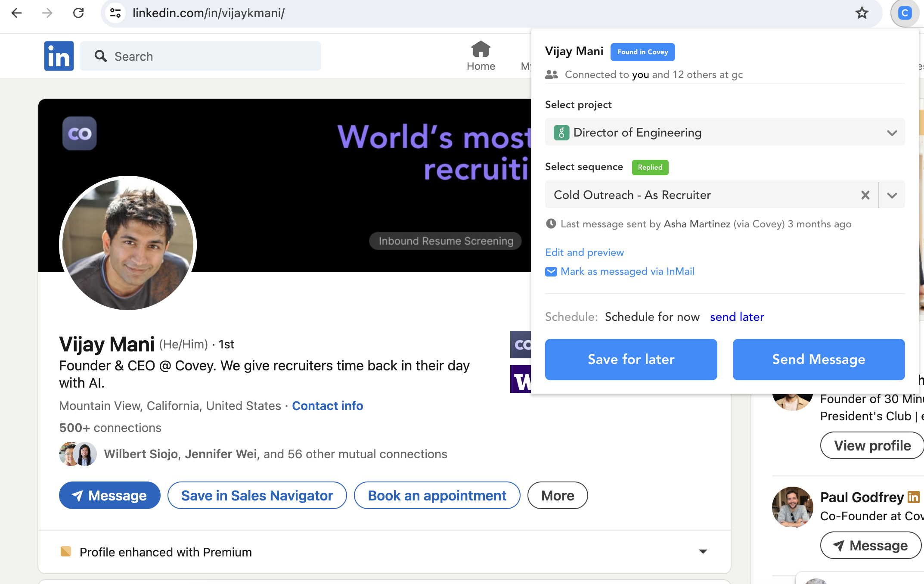924x584 pixels.
Task: Expand Profile enhanced with Premium section
Action: pyautogui.click(x=703, y=552)
